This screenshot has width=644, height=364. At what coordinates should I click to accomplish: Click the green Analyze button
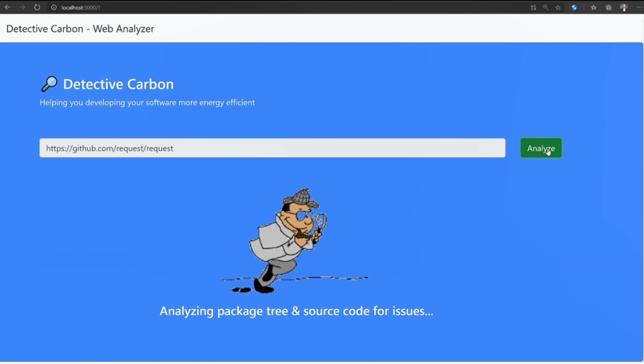pyautogui.click(x=541, y=148)
